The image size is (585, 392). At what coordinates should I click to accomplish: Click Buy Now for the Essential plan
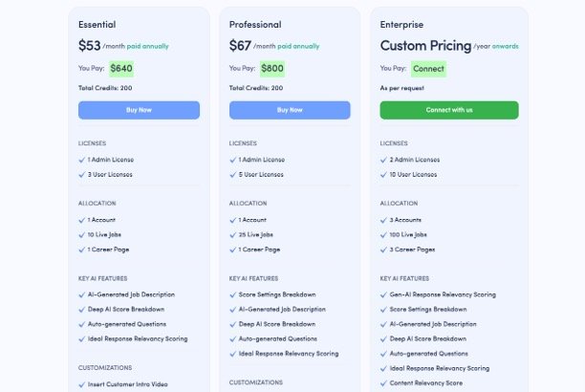click(139, 110)
